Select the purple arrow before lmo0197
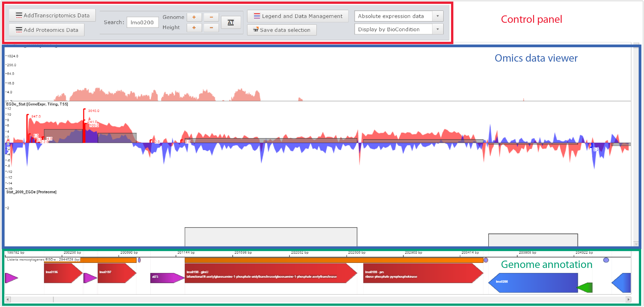This screenshot has width=644, height=307. 90,278
